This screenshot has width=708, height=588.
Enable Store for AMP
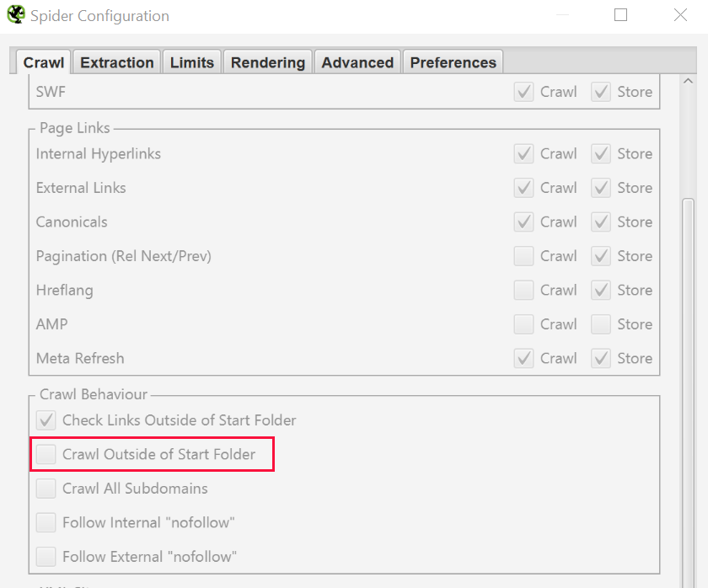(600, 323)
